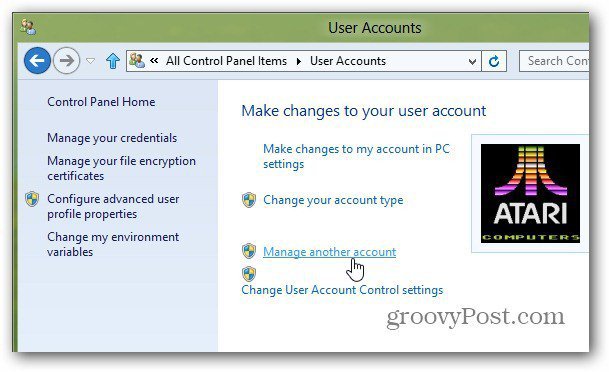Click shield icon beside Manage another account

(249, 251)
